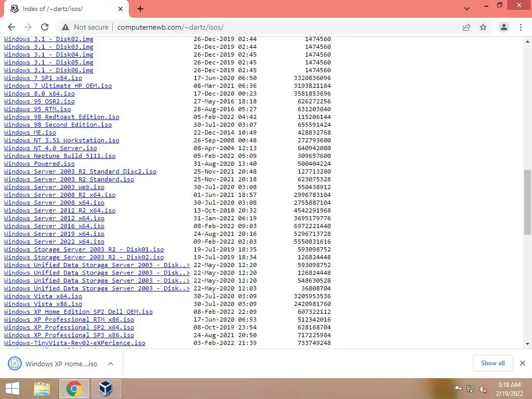This screenshot has height=399, width=532.
Task: Click the scrollbar up arrow
Action: pyautogui.click(x=527, y=42)
